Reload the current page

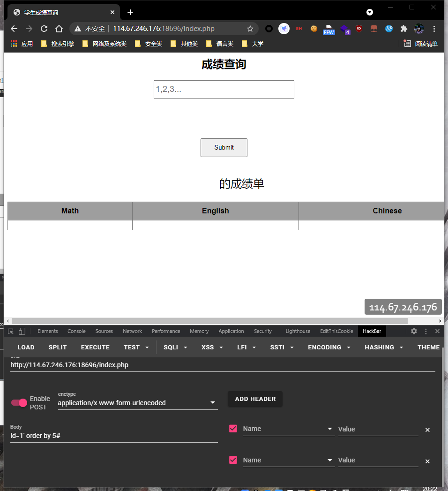point(44,29)
